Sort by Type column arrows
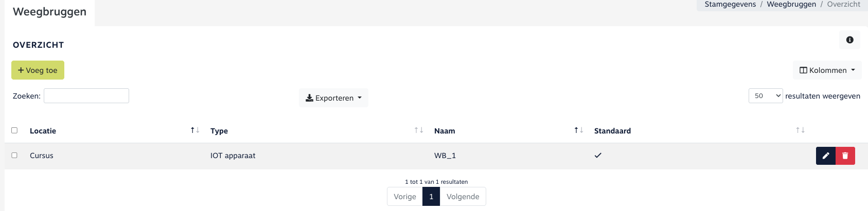 click(x=419, y=130)
